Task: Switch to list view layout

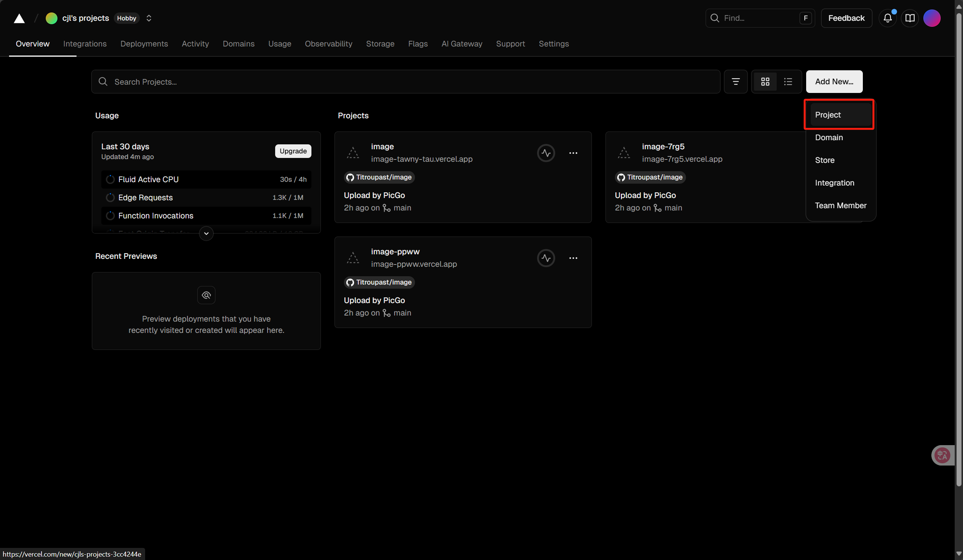Action: pos(788,81)
